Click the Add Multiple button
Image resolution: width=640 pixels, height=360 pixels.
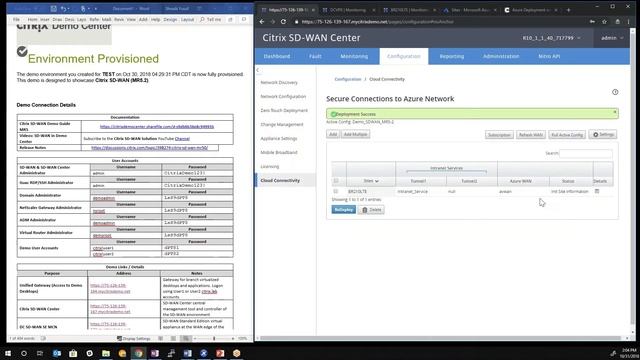[355, 134]
